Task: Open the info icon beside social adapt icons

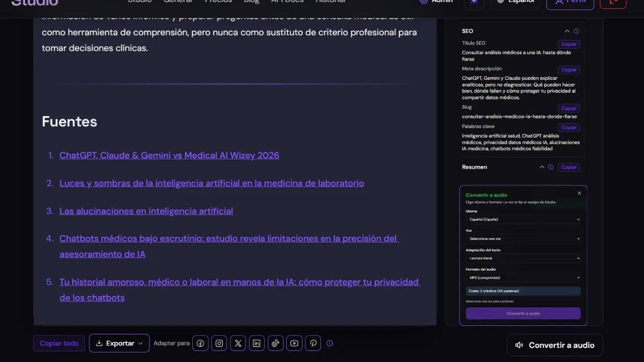Action: (330, 343)
